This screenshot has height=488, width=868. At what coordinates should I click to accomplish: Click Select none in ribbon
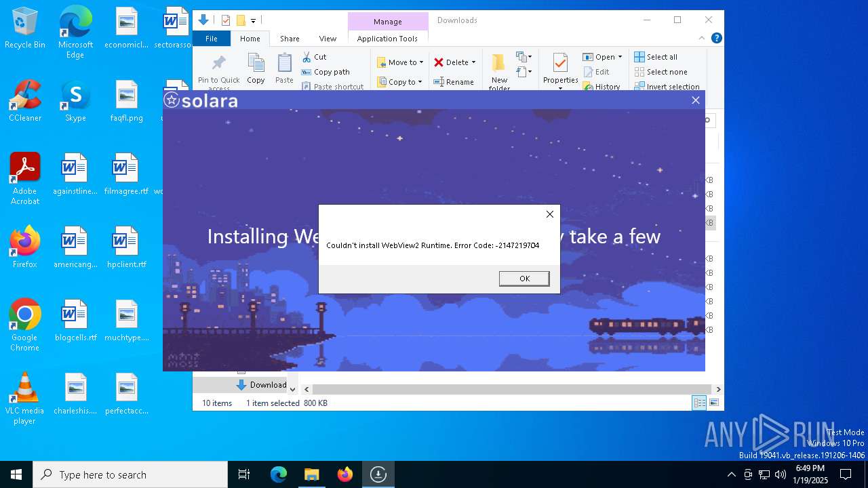660,72
